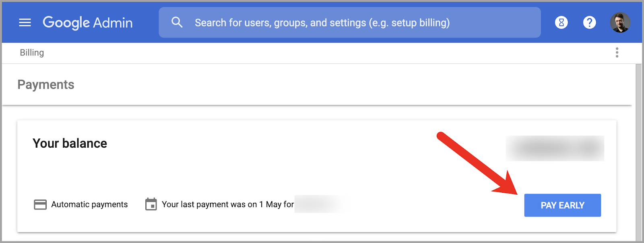Image resolution: width=644 pixels, height=243 pixels.
Task: Click the Automatic payments label
Action: (89, 204)
